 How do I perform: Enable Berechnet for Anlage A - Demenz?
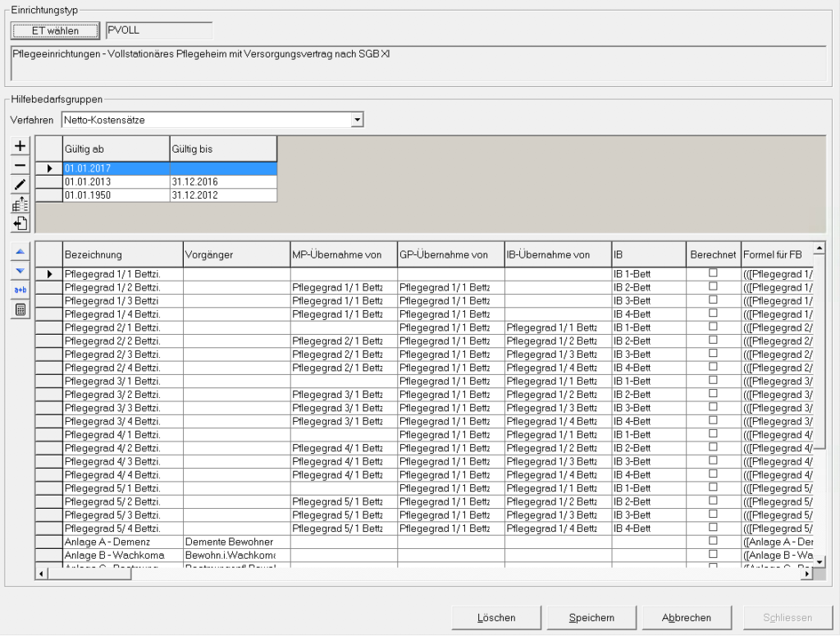713,541
